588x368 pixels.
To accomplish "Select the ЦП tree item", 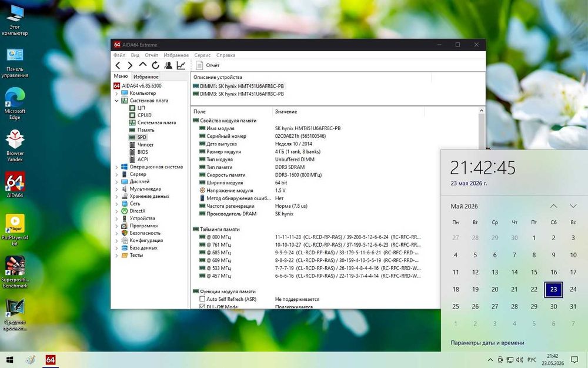I will [x=141, y=108].
